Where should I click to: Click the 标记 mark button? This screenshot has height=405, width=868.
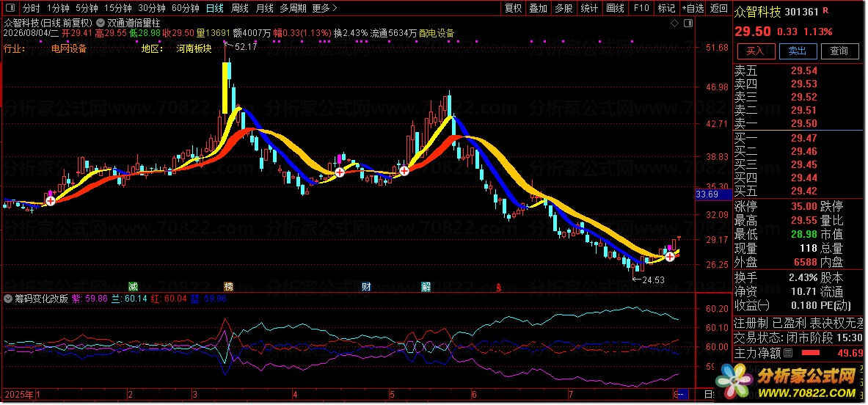click(x=666, y=8)
